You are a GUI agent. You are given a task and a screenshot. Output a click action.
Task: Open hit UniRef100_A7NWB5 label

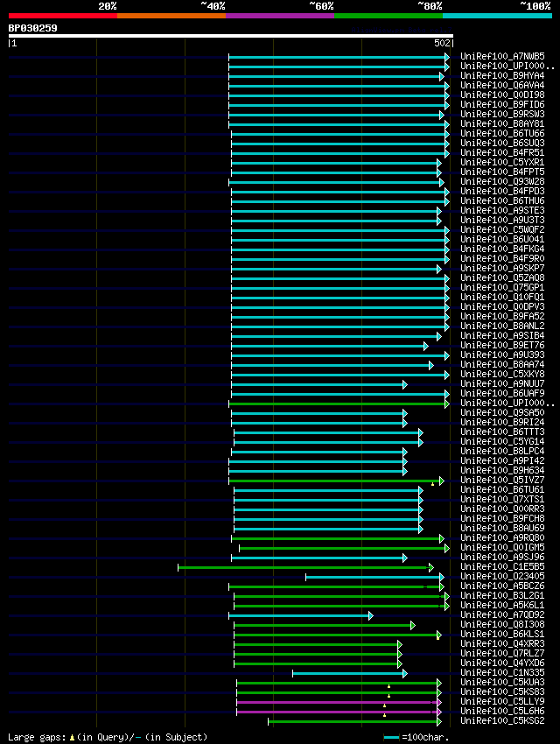coord(502,56)
